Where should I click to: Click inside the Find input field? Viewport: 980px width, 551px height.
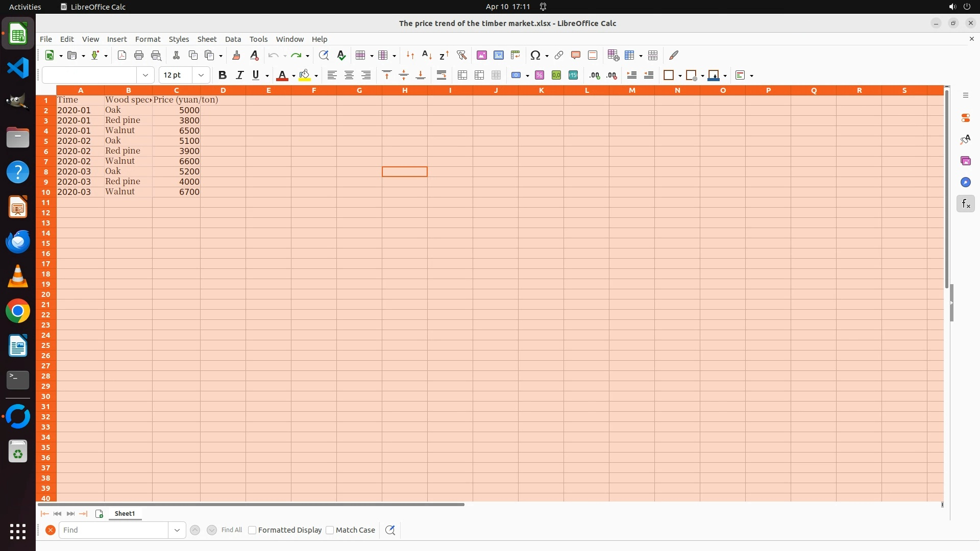pyautogui.click(x=113, y=530)
